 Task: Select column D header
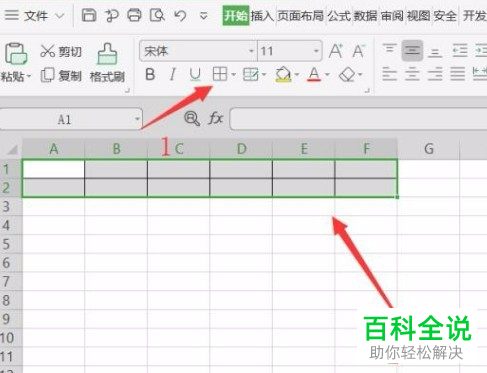pos(241,149)
